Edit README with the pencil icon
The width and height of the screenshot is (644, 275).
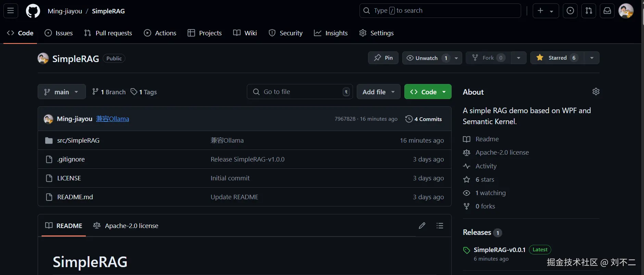click(422, 225)
